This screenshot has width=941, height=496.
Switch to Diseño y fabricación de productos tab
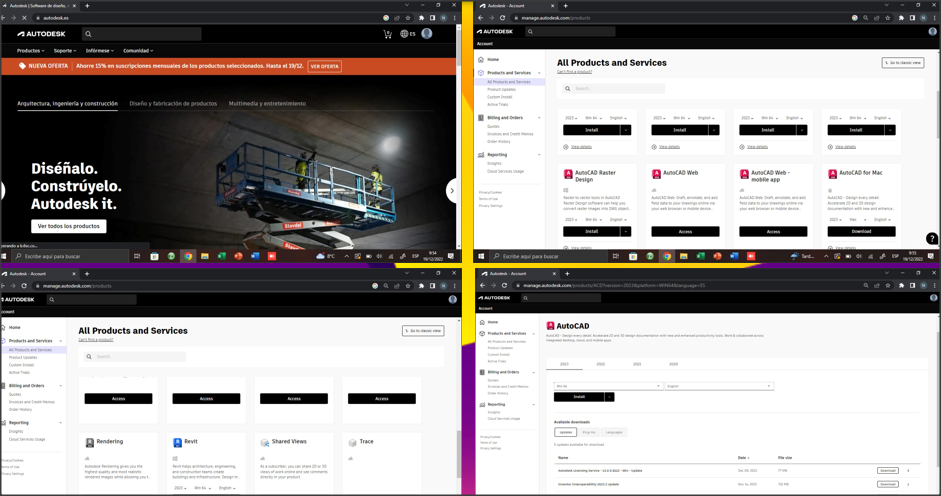pos(173,104)
